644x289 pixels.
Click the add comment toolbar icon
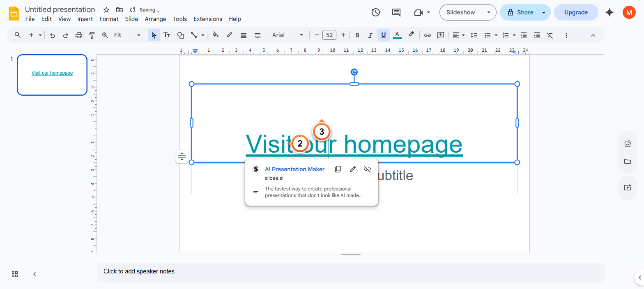tap(441, 35)
